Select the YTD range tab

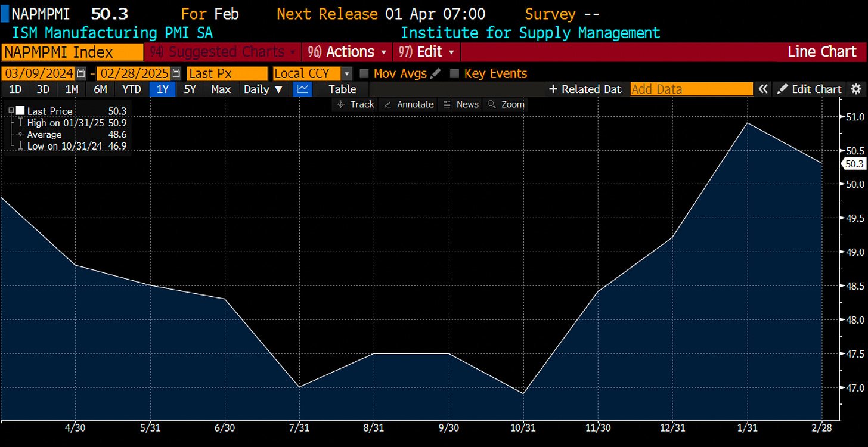coord(132,89)
